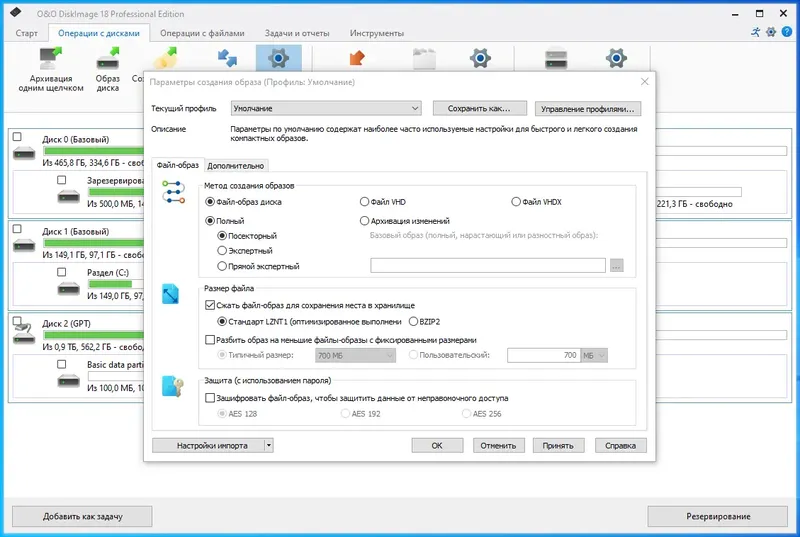
Task: Click the Сохранить как button
Action: [479, 108]
